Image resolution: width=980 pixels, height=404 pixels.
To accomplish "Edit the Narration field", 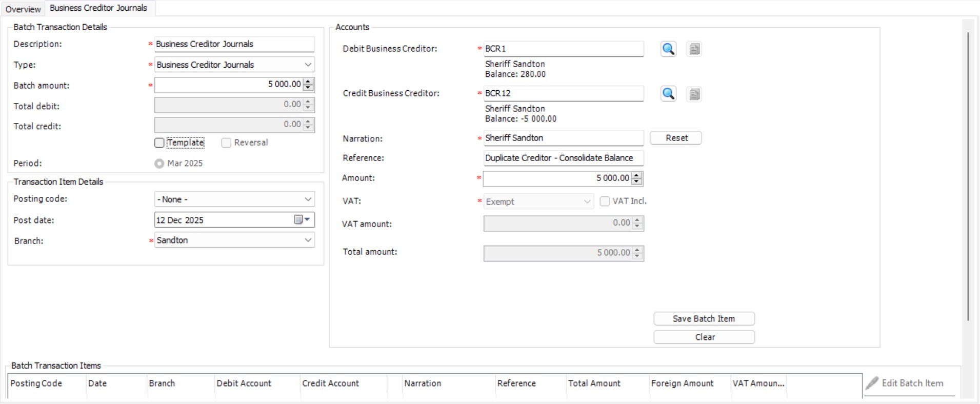I will click(563, 138).
